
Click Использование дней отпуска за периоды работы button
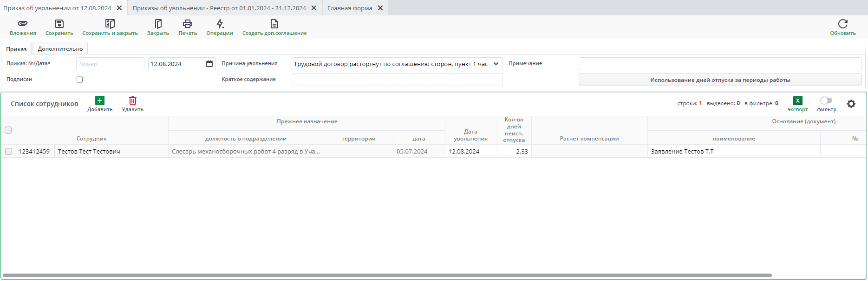tap(720, 80)
